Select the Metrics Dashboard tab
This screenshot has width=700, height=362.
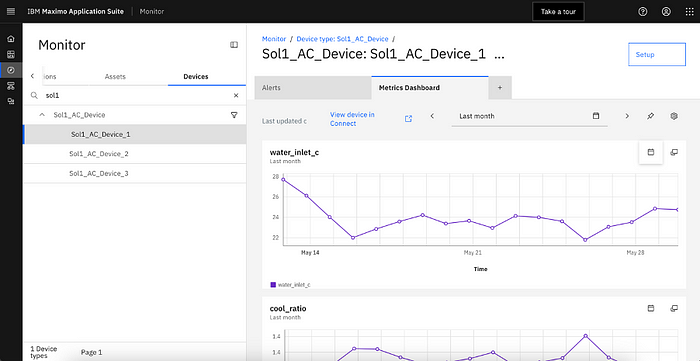point(429,88)
